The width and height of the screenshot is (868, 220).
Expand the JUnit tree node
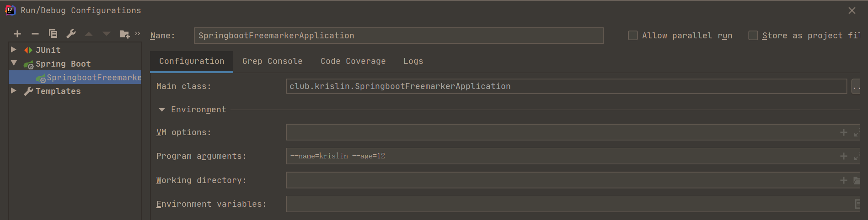coord(14,50)
